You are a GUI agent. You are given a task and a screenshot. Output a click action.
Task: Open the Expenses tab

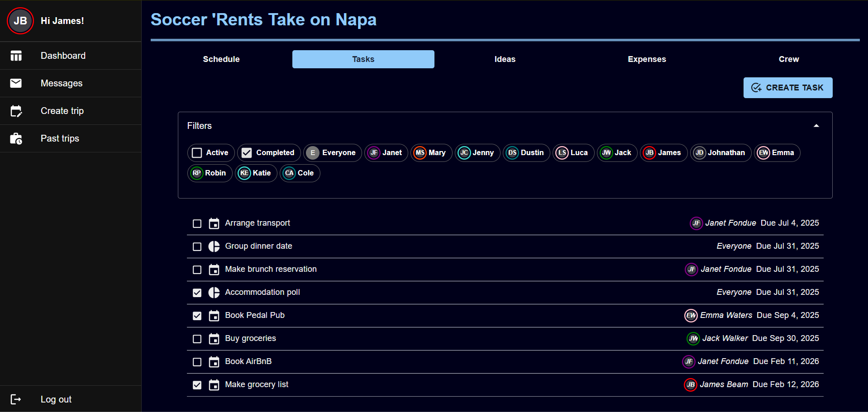(x=647, y=59)
